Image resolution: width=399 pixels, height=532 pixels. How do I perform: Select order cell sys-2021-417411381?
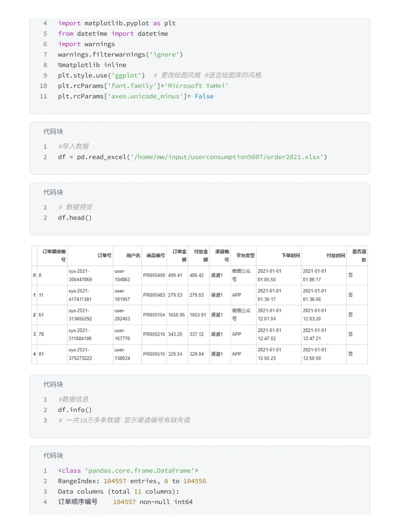click(x=80, y=295)
